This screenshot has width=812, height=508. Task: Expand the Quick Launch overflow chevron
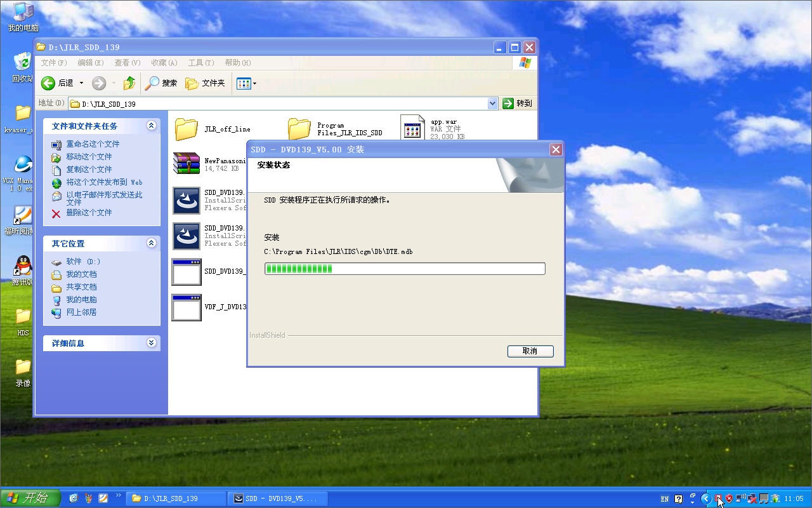click(x=118, y=495)
